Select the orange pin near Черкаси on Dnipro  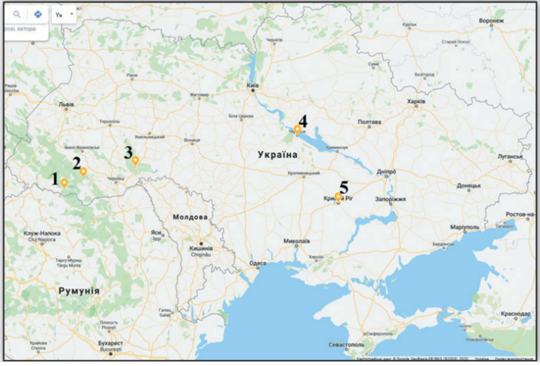pyautogui.click(x=297, y=130)
